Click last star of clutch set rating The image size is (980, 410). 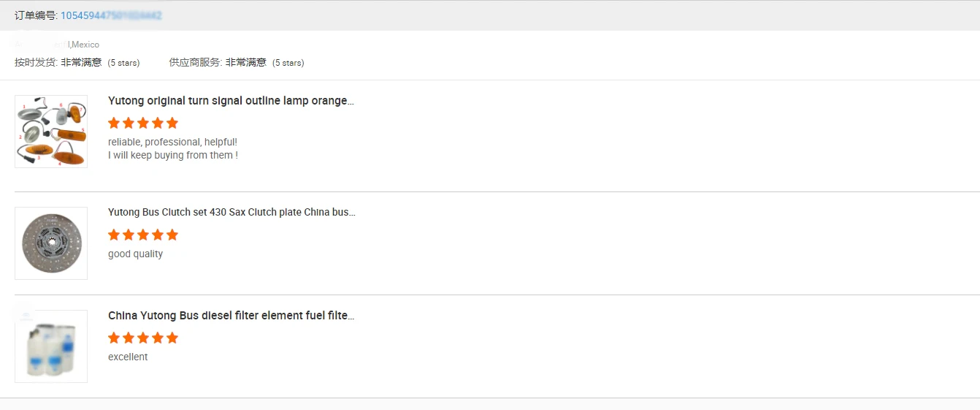(172, 235)
